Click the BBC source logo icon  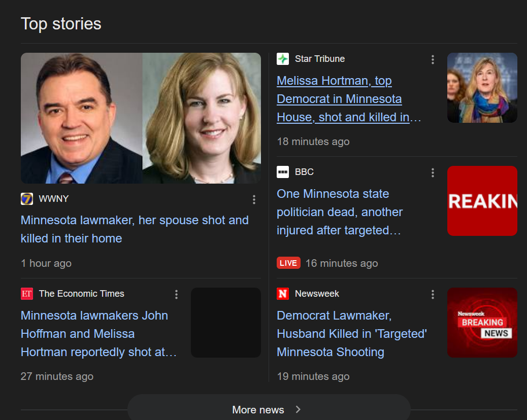pyautogui.click(x=283, y=172)
